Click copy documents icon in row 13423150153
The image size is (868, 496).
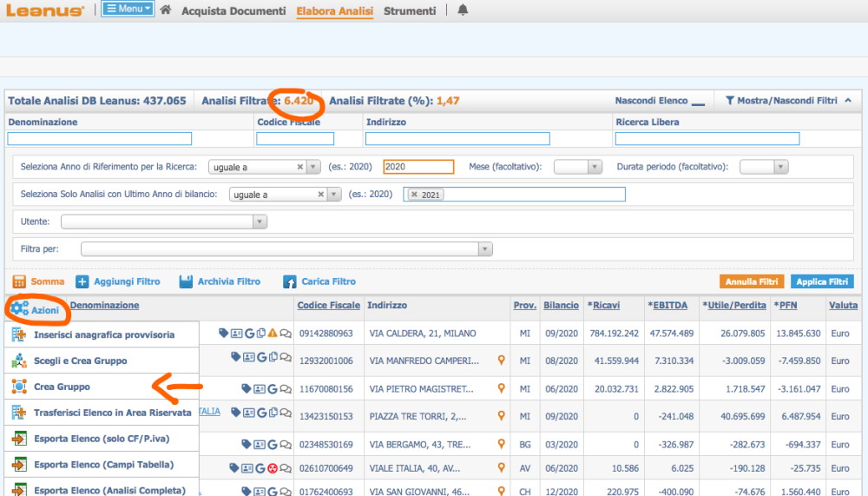[273, 413]
